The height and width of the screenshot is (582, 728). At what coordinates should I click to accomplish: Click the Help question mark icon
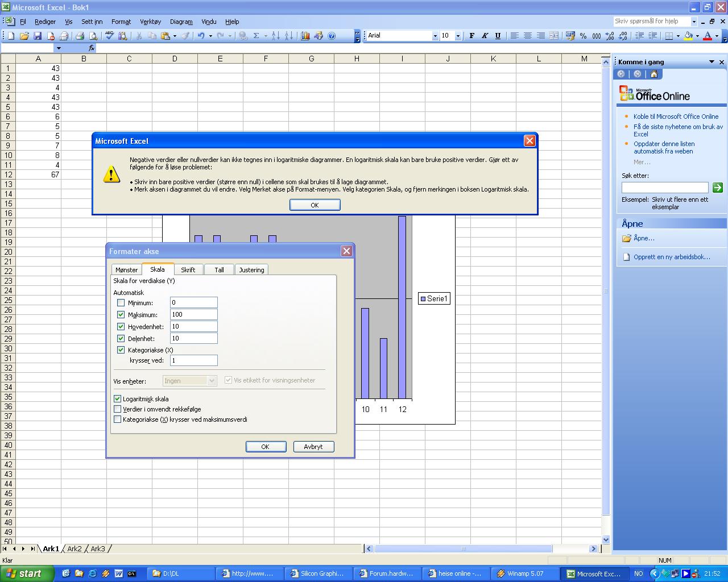(x=332, y=36)
